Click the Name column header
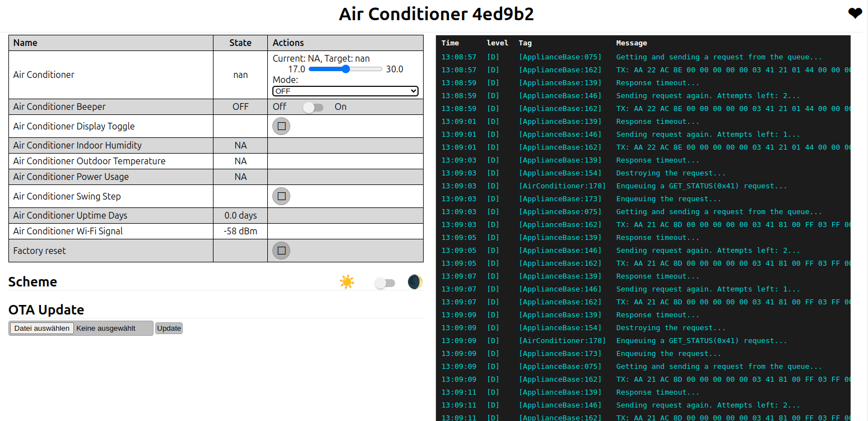The width and height of the screenshot is (868, 421). (x=111, y=43)
